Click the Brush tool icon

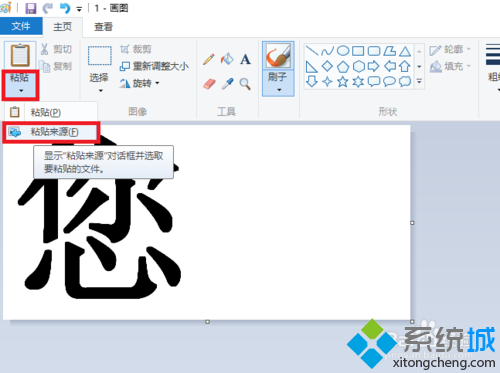[x=278, y=56]
